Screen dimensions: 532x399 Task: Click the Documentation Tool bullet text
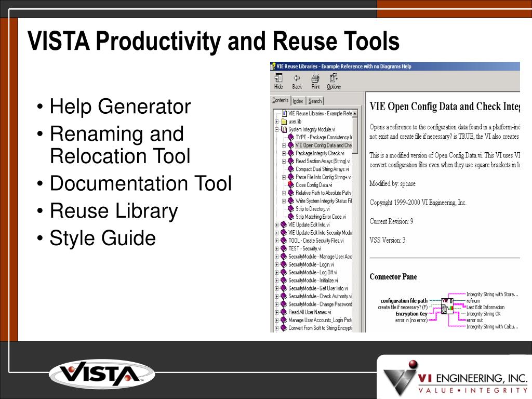point(140,183)
